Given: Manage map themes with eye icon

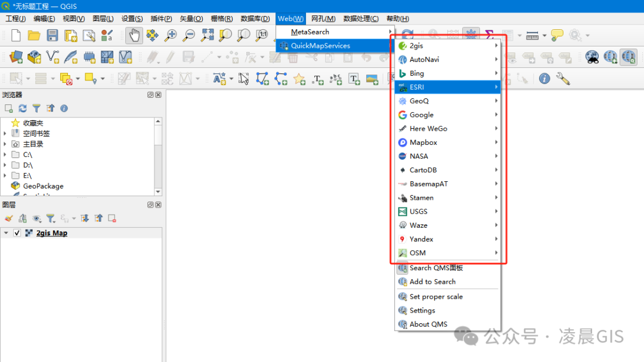Looking at the screenshot, I should point(36,218).
